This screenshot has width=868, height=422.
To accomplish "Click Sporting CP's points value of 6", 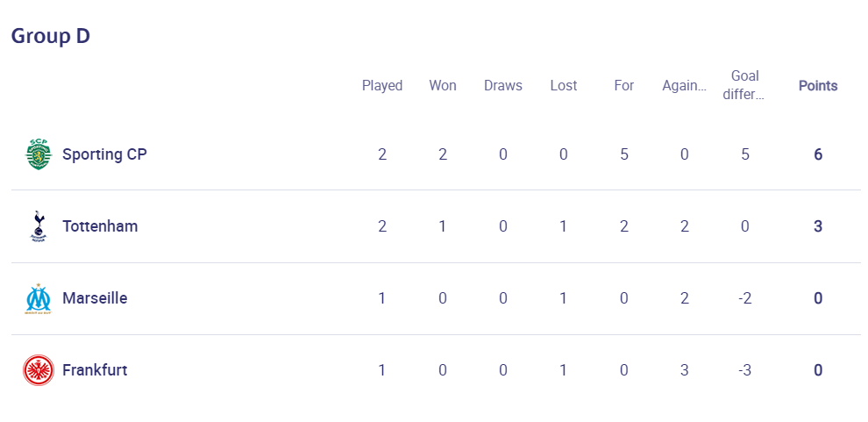I will coord(818,154).
